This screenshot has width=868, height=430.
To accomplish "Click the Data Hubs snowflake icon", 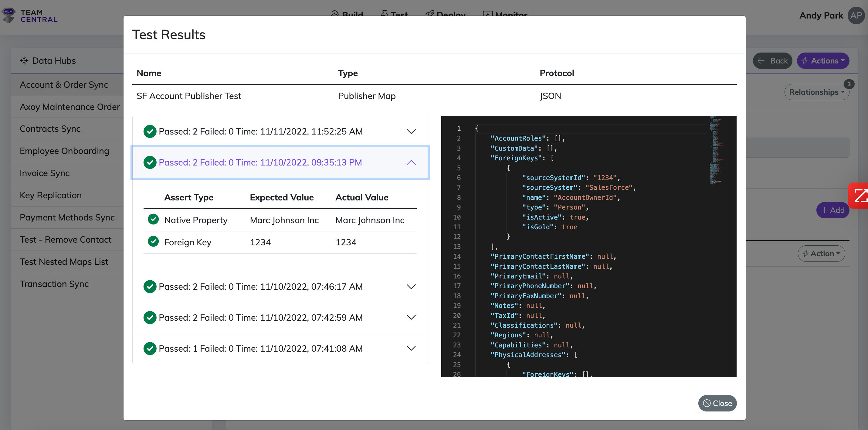I will coord(24,61).
